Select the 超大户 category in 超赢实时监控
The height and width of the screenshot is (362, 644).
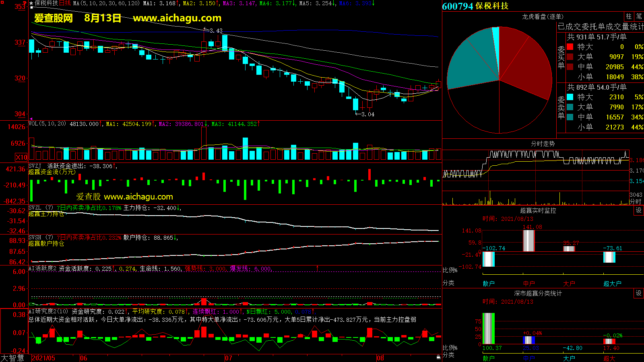coord(612,284)
